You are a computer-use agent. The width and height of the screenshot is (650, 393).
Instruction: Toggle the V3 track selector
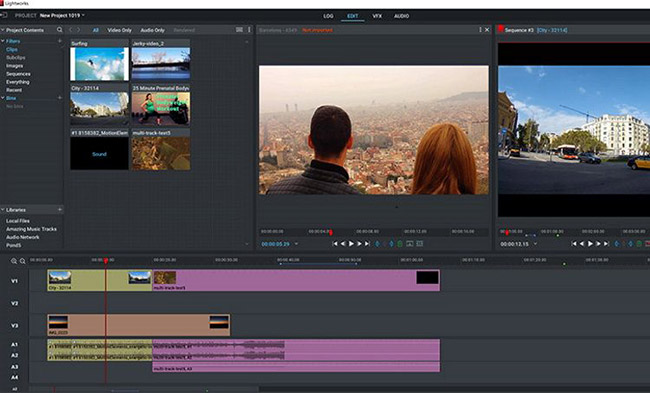click(x=14, y=325)
